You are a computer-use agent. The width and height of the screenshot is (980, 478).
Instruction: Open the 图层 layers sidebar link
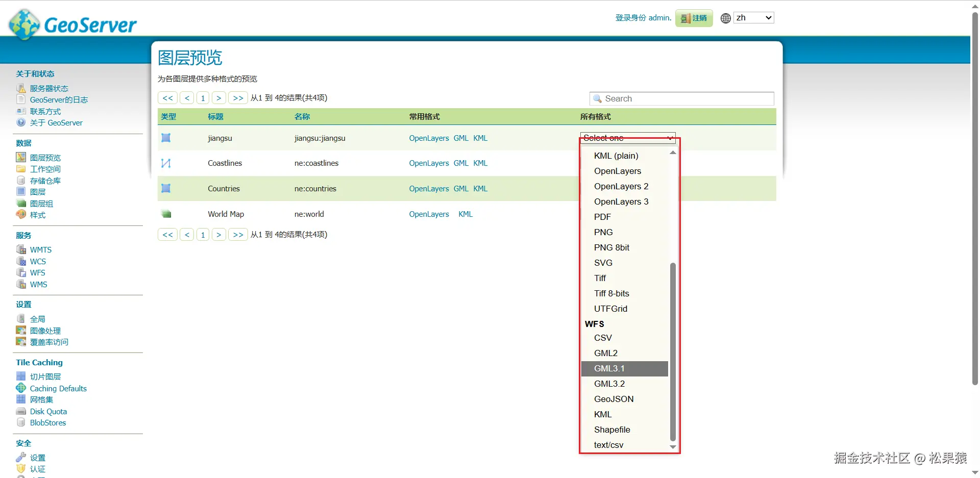click(x=38, y=192)
